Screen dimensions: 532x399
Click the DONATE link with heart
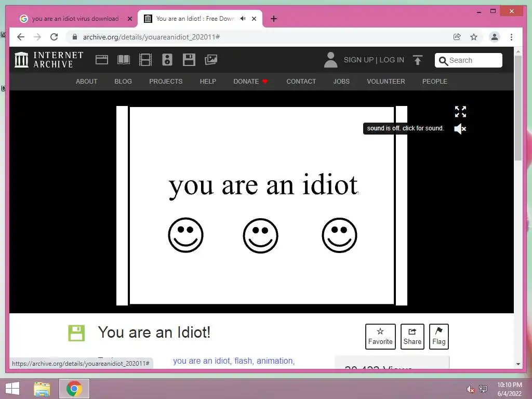251,82
